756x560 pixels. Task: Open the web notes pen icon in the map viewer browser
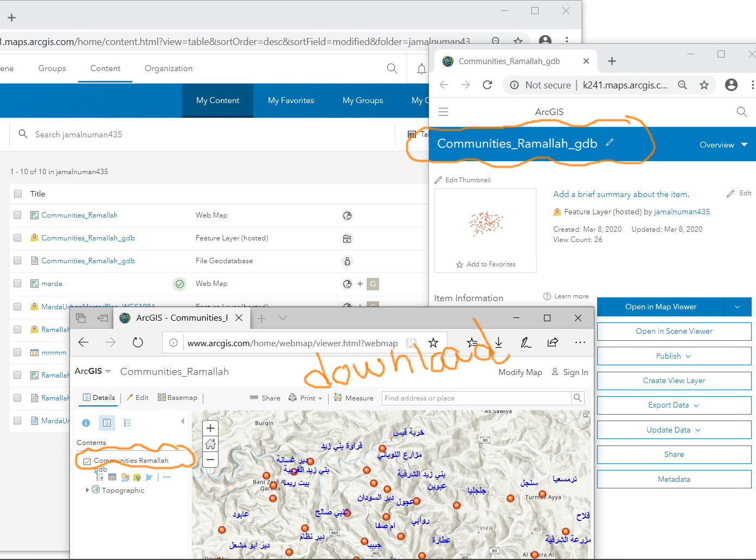point(526,342)
